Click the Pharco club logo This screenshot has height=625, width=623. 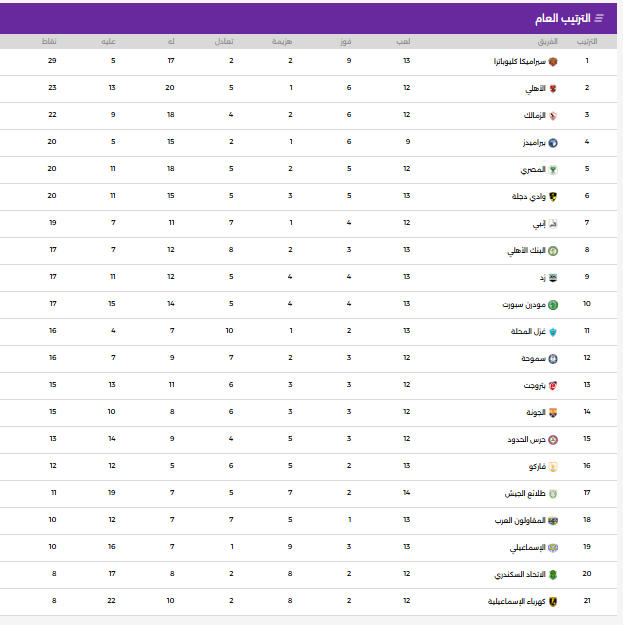[x=553, y=467]
